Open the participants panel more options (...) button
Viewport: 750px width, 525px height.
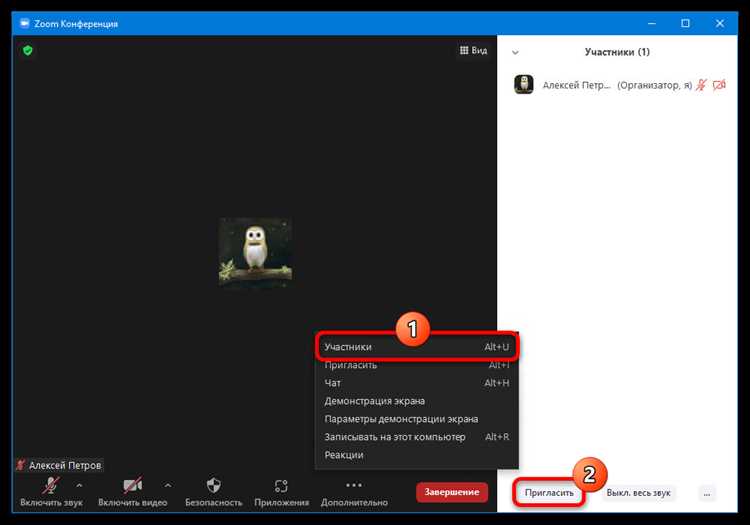coord(707,493)
